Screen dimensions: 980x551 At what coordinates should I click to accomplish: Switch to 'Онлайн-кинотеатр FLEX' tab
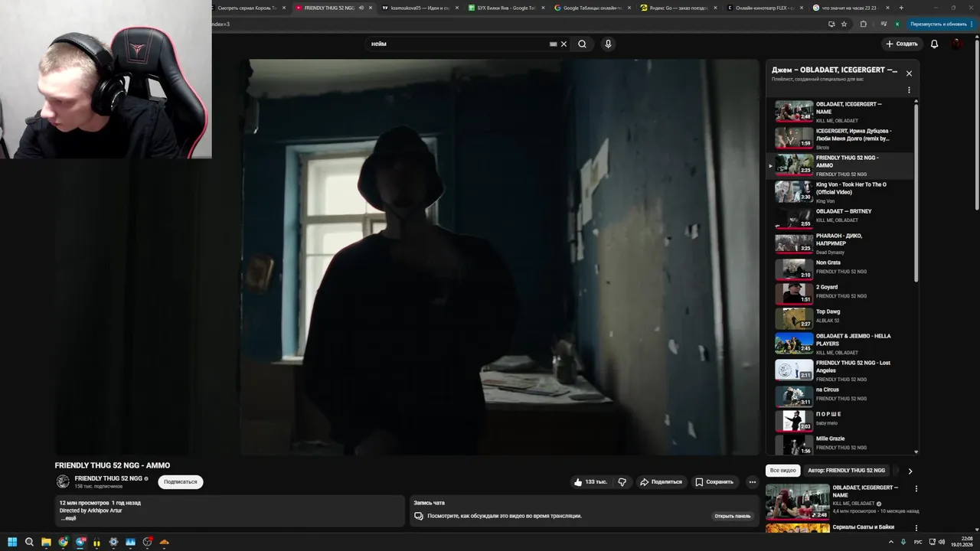766,8
